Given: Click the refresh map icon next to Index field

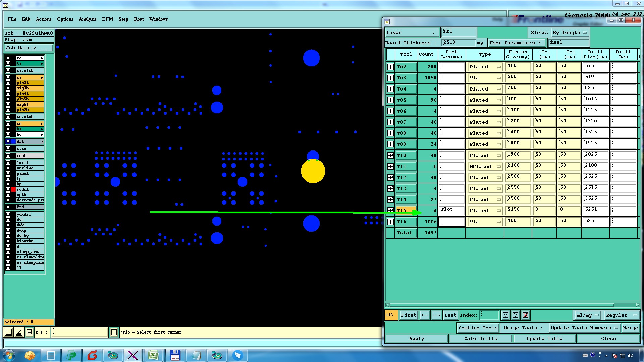Looking at the screenshot, I should (x=516, y=315).
